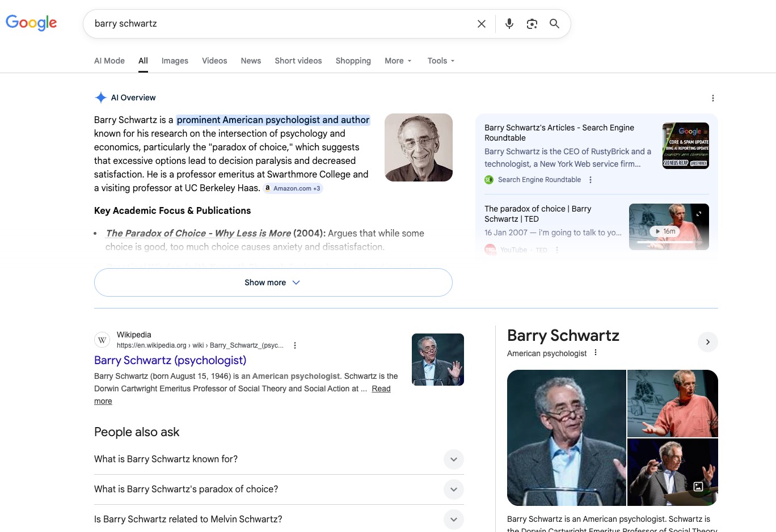This screenshot has height=532, width=776.
Task: Open Google Lens image search
Action: pyautogui.click(x=532, y=24)
